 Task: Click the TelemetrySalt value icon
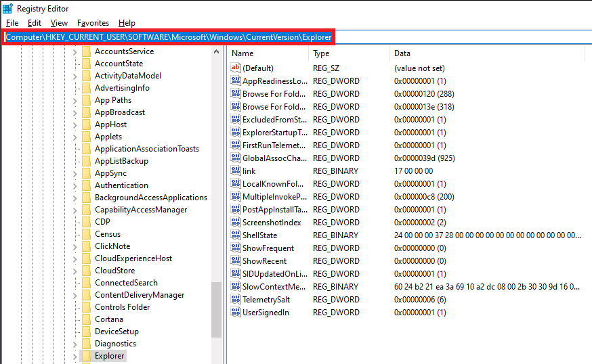236,300
